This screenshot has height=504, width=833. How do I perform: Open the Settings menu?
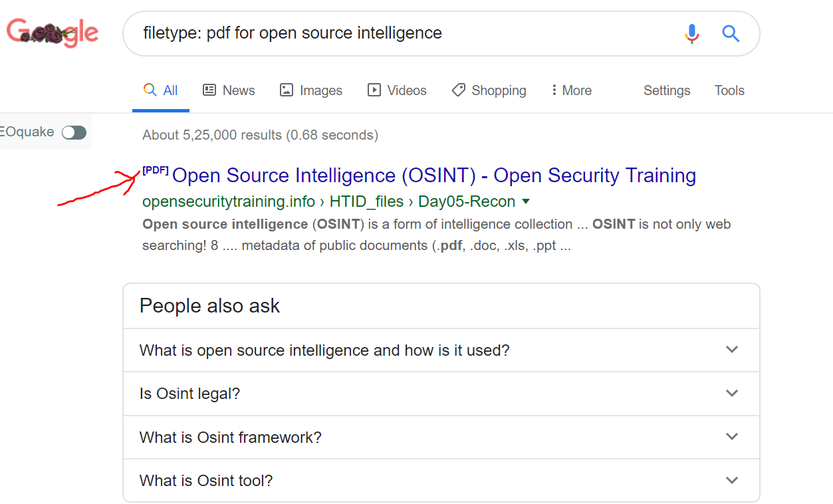click(x=666, y=90)
